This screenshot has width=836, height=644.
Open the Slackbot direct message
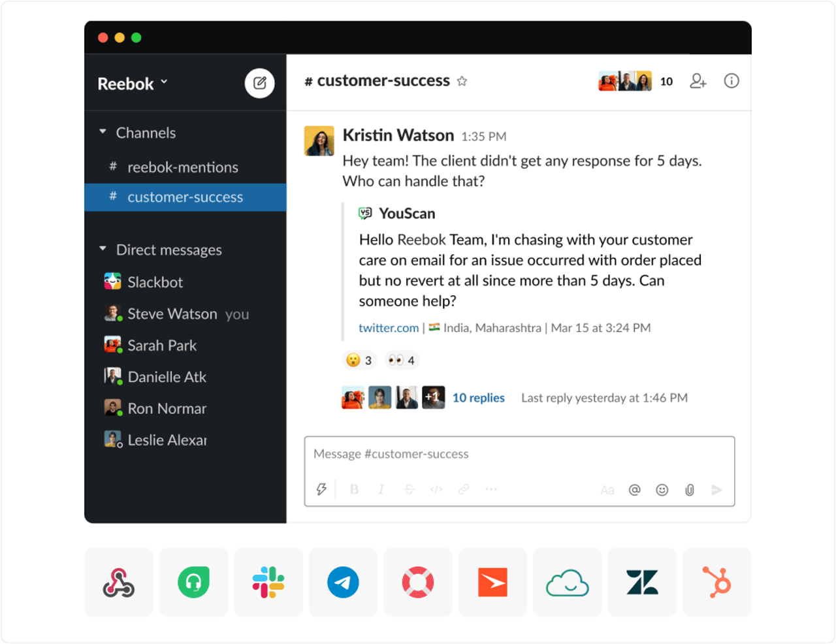click(x=156, y=282)
